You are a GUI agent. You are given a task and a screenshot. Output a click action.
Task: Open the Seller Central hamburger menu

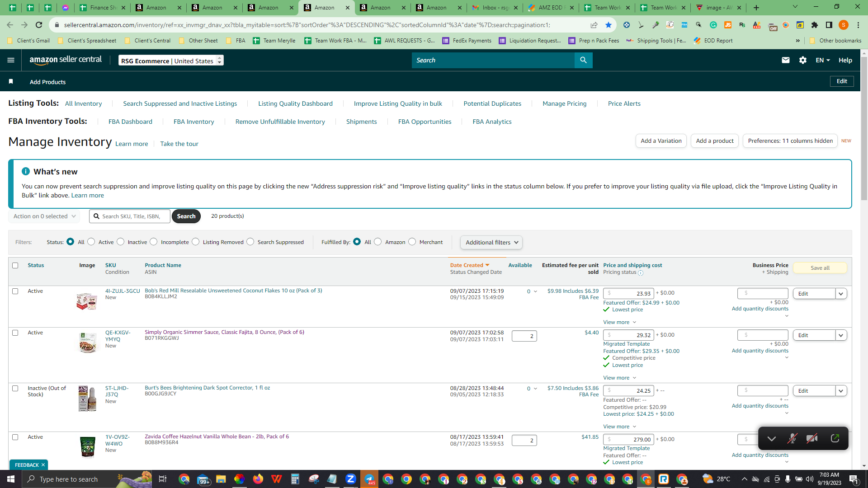click(x=11, y=60)
